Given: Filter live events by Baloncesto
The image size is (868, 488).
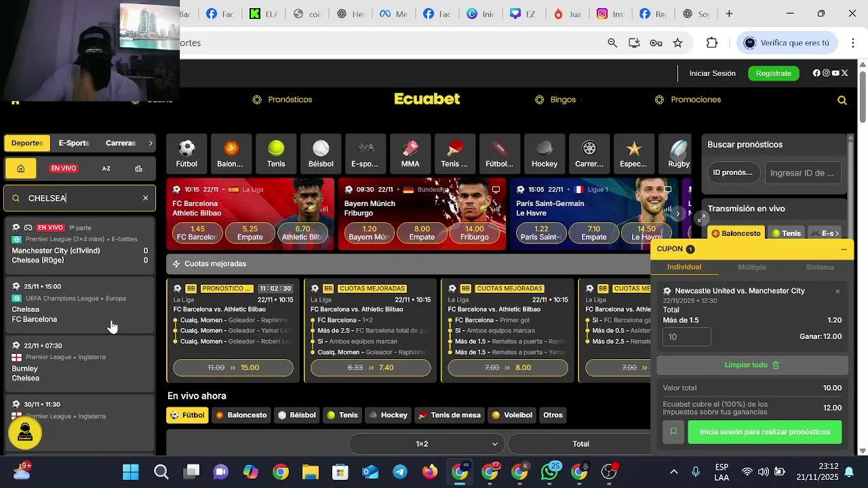Looking at the screenshot, I should (241, 415).
